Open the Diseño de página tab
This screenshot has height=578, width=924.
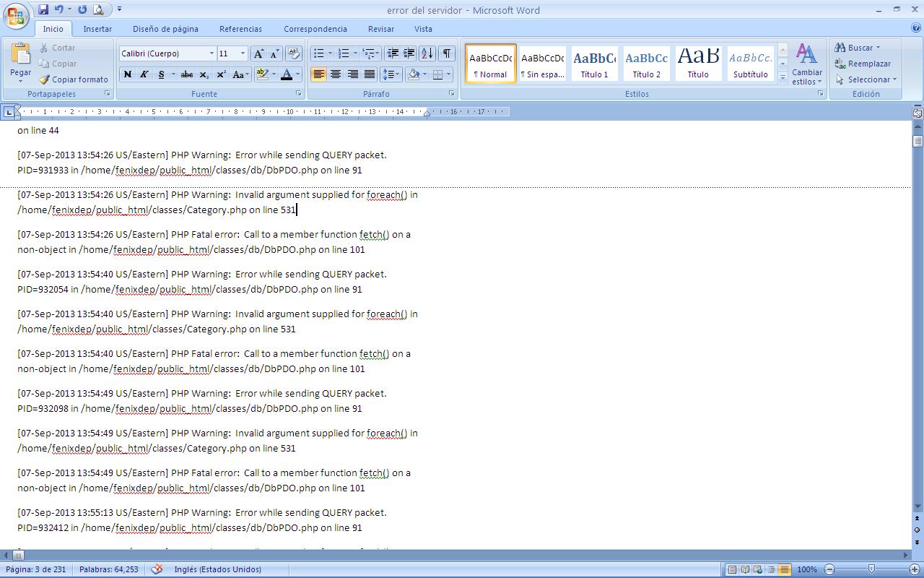coord(165,29)
